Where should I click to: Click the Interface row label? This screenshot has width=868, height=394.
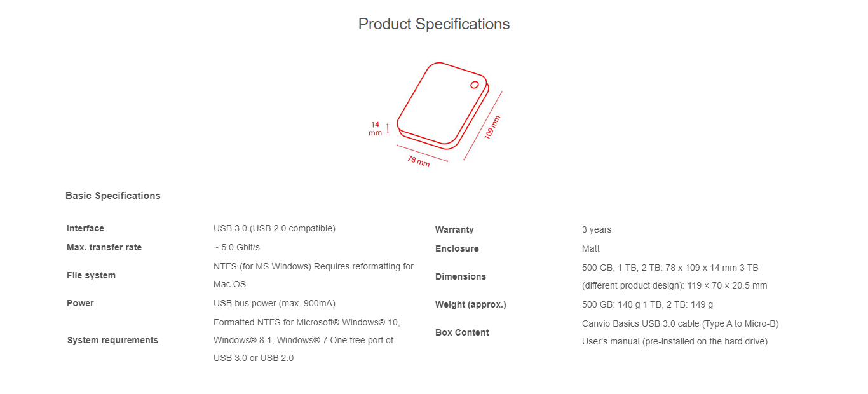85,228
